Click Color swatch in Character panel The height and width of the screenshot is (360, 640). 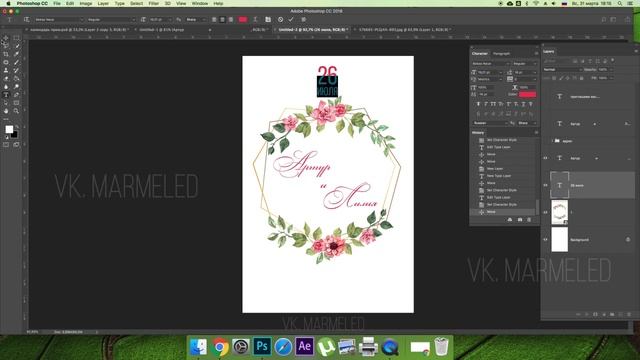pyautogui.click(x=527, y=94)
